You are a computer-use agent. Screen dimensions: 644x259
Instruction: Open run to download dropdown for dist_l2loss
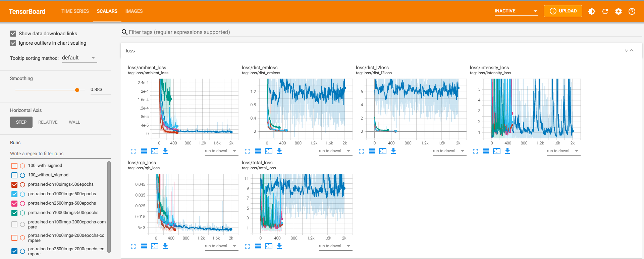point(449,151)
